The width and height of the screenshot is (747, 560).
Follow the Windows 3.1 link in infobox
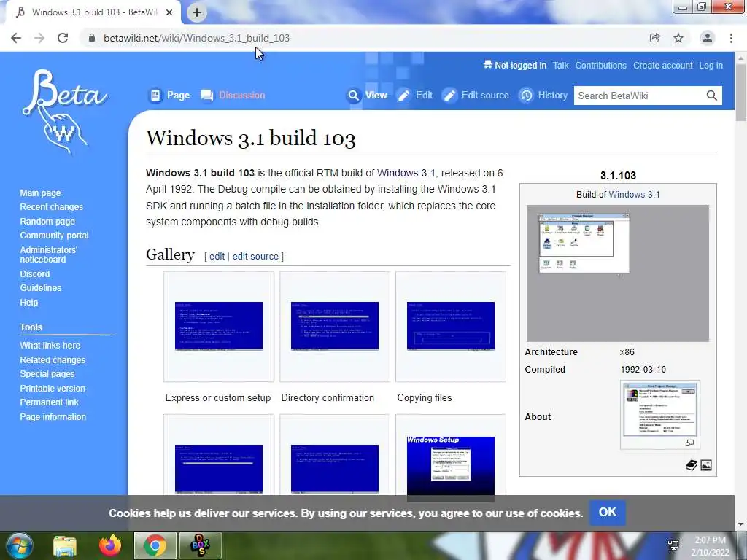coord(634,194)
